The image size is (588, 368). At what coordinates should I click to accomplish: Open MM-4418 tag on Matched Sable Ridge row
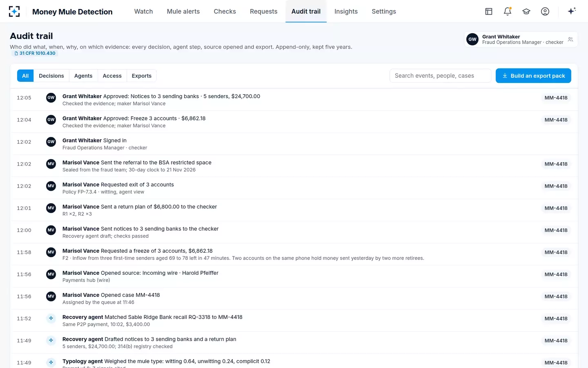click(556, 319)
